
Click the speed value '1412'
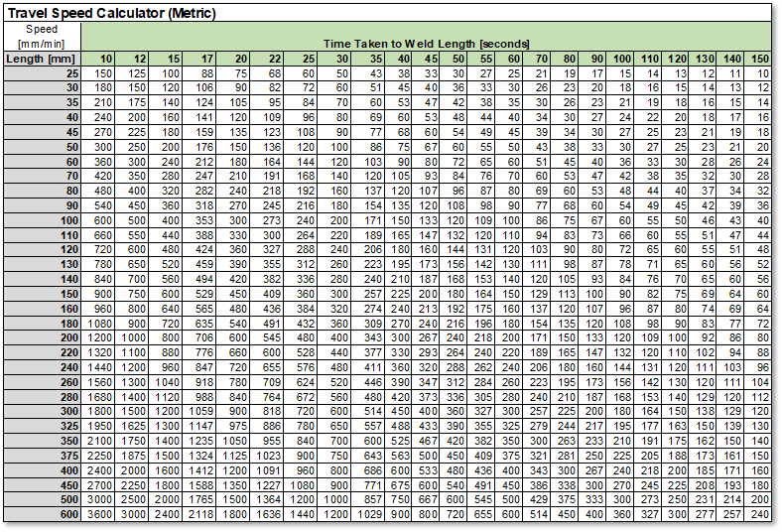(x=201, y=470)
